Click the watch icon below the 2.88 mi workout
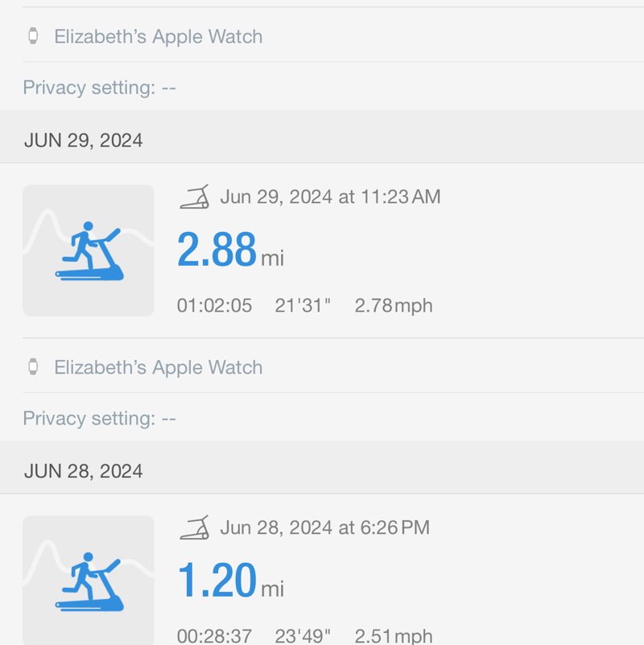Screen dimensions: 644x645 (33, 367)
